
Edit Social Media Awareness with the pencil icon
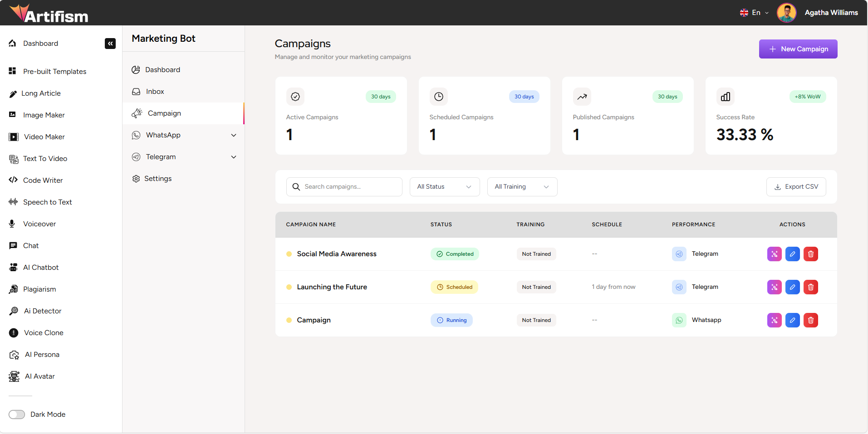click(792, 254)
